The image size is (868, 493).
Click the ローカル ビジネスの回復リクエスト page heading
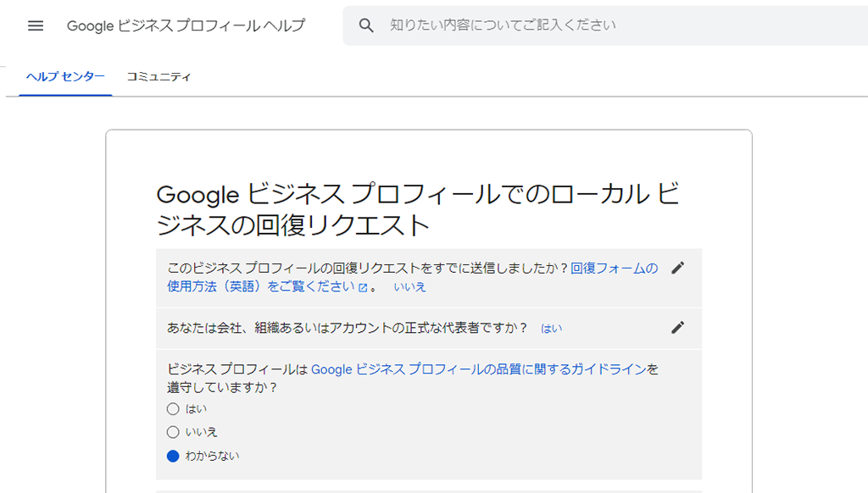click(418, 210)
